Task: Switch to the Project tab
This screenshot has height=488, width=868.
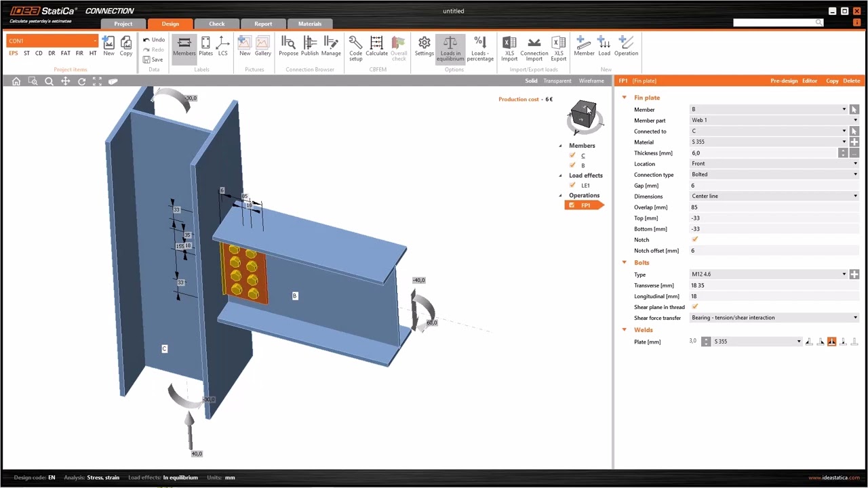Action: click(x=123, y=24)
